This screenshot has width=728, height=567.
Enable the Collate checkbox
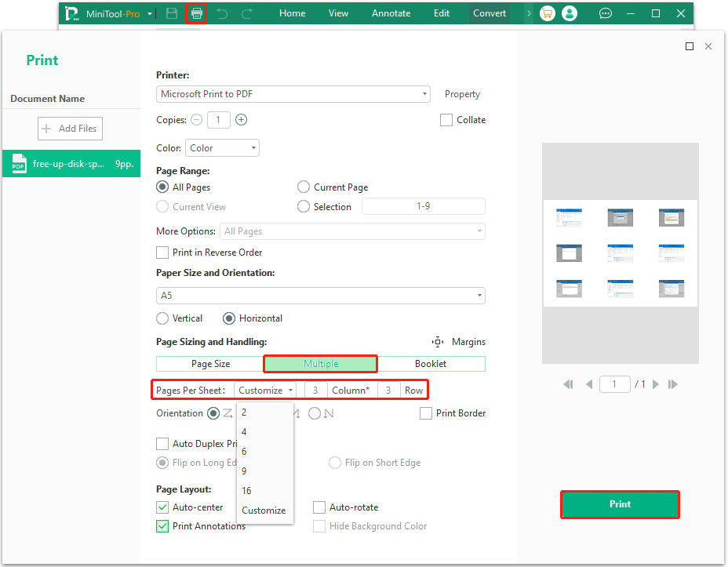point(447,119)
